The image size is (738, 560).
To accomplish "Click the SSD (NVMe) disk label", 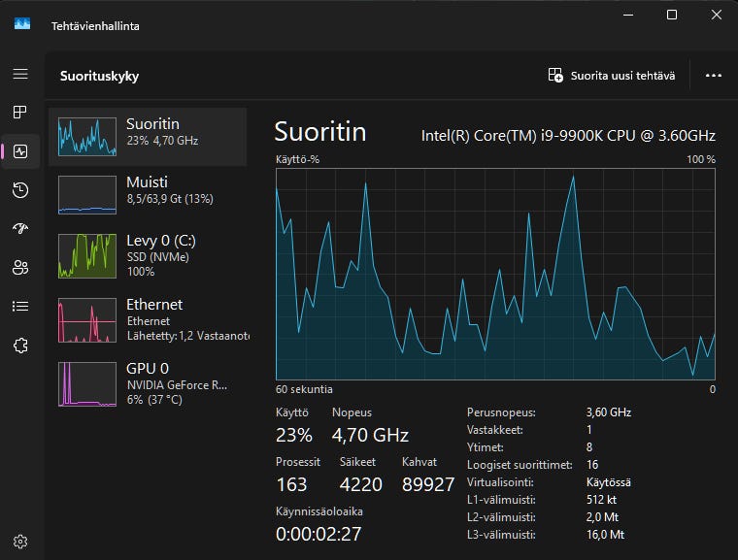I will [157, 257].
